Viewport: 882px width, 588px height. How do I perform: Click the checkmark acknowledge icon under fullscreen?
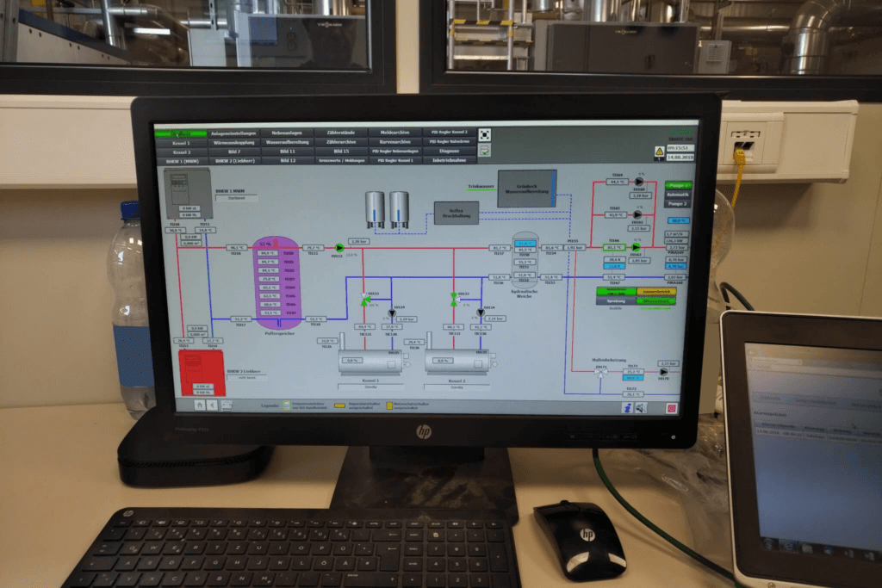click(x=484, y=151)
